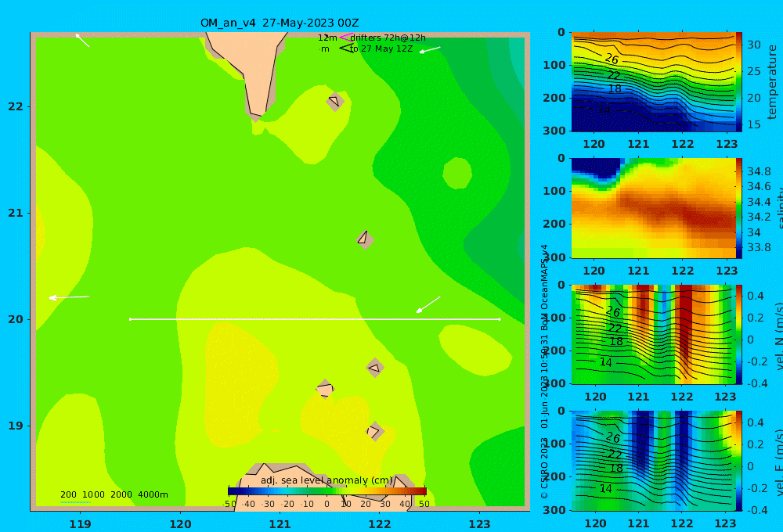Click the sea level anomaly colorbar
The height and width of the screenshot is (532, 783).
pos(327,491)
